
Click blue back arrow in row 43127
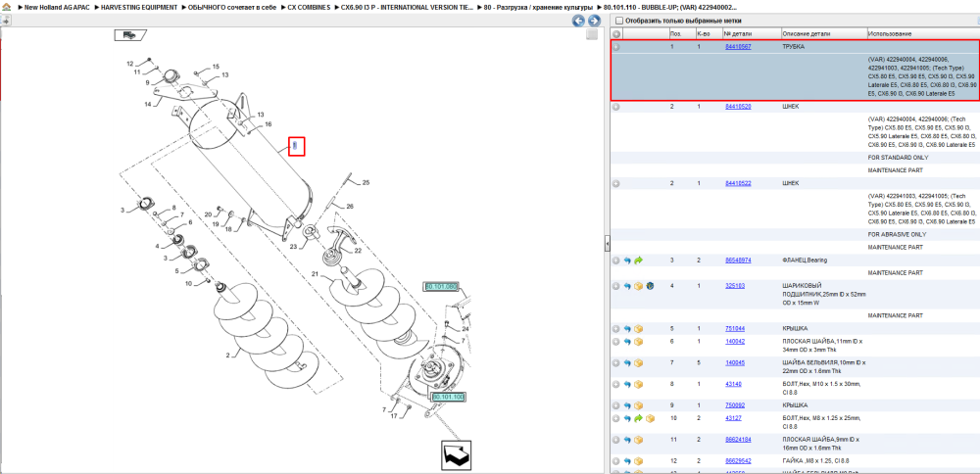627,418
